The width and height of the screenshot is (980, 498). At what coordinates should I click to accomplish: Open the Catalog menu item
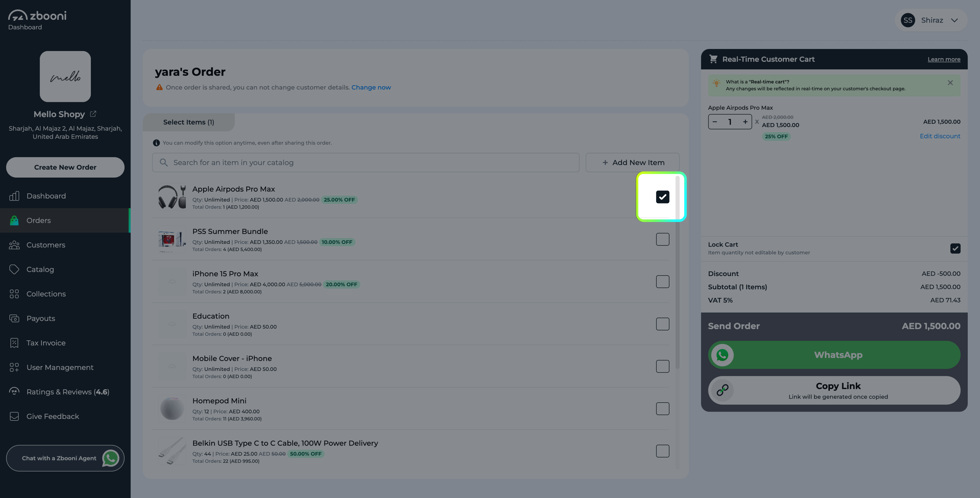(40, 269)
